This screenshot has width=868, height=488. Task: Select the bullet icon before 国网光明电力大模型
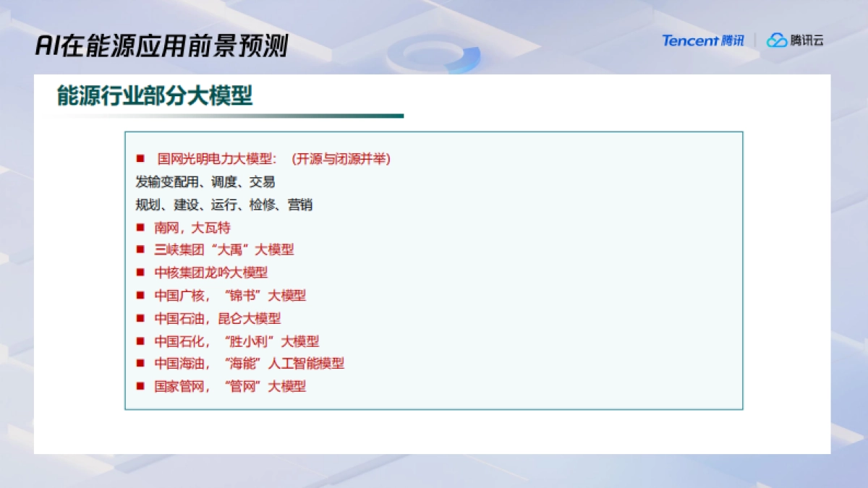[139, 159]
